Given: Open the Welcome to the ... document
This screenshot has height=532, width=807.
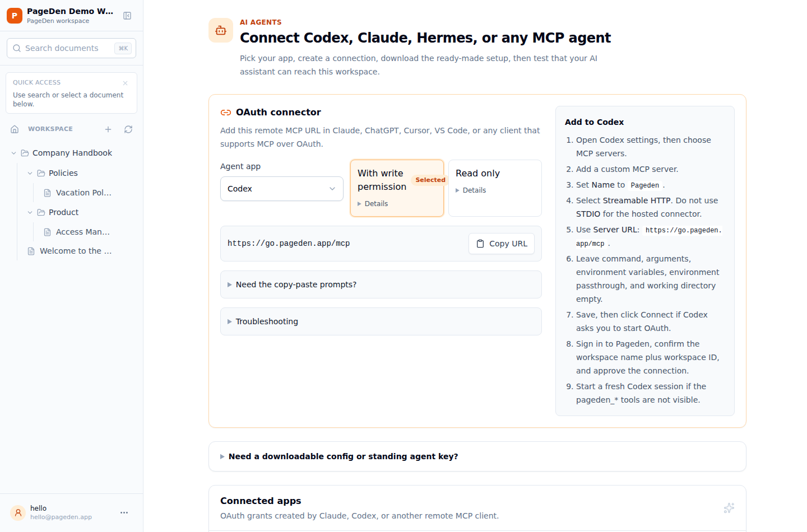Looking at the screenshot, I should [76, 251].
